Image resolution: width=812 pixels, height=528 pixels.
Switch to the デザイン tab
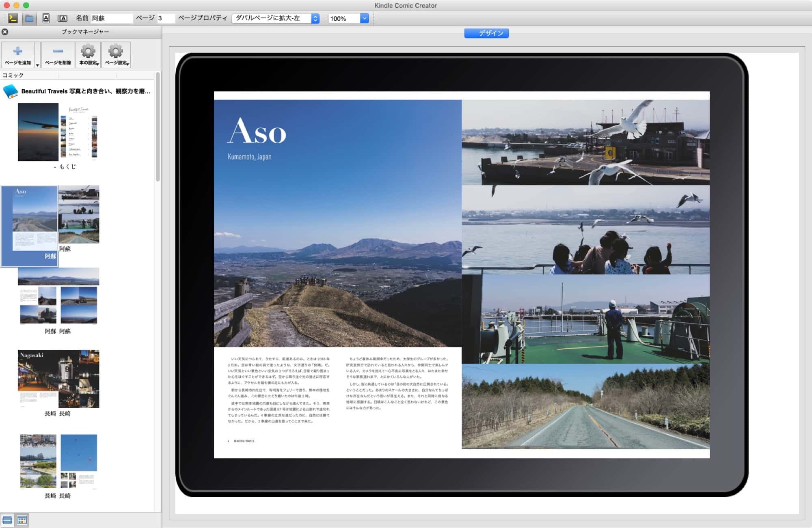point(486,33)
